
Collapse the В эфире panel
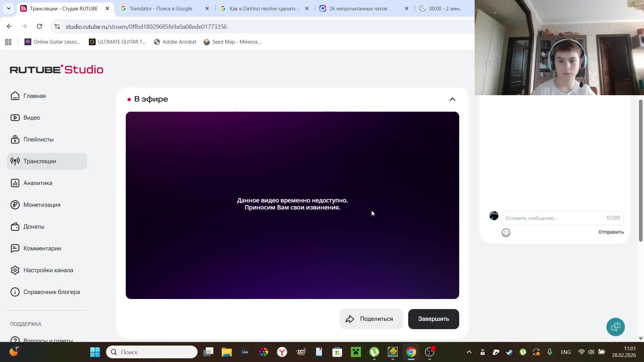(452, 99)
